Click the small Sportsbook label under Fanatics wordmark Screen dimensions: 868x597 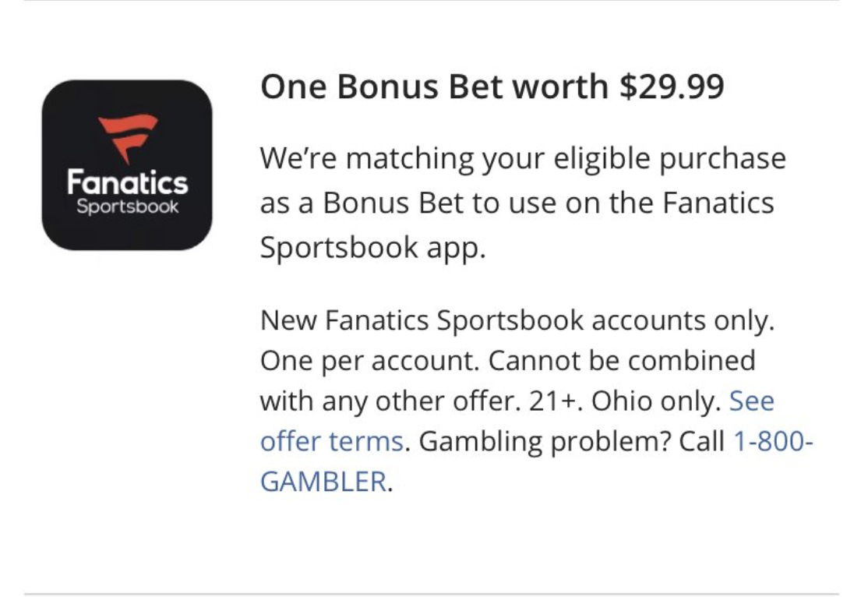point(127,207)
